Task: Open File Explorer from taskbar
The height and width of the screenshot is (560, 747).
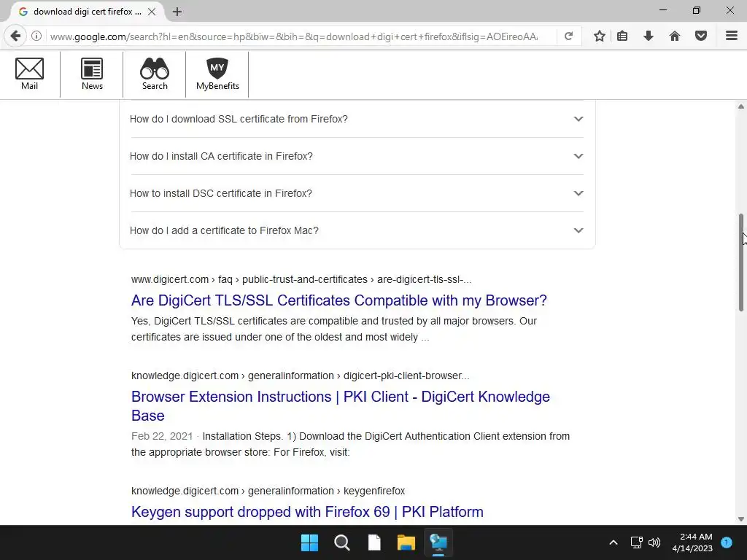Action: point(406,542)
